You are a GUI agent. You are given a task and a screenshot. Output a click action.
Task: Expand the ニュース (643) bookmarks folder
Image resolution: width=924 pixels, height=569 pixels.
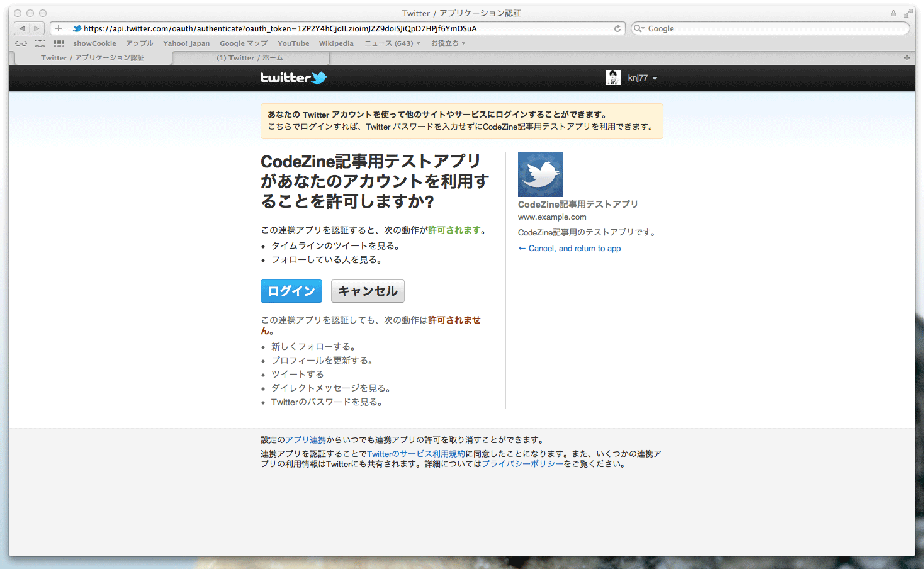(x=392, y=43)
